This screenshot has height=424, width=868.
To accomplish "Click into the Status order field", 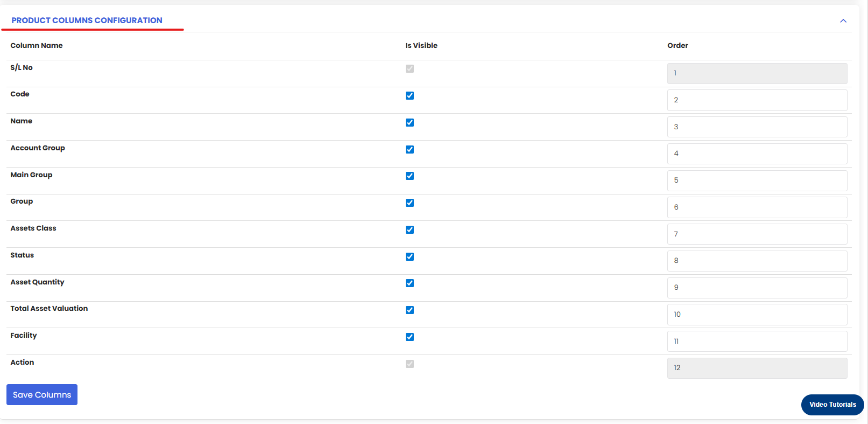I will coord(757,261).
